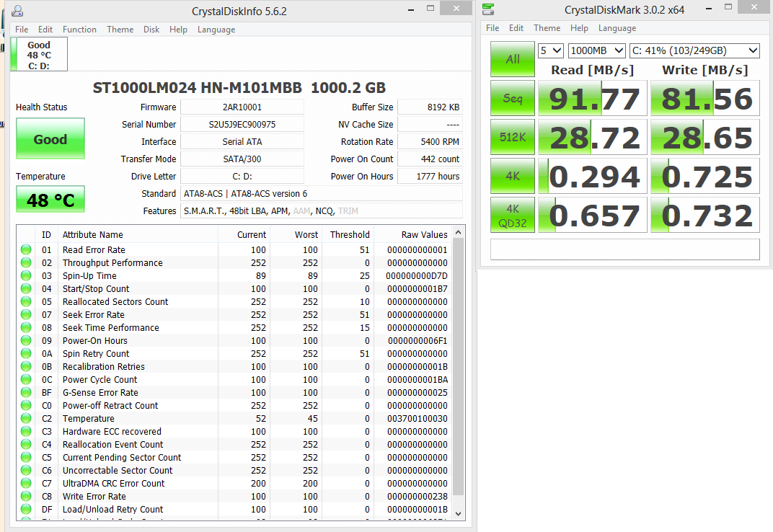This screenshot has height=532, width=773.
Task: Click the status dot beside Spin-Up Time
Action: tap(26, 276)
